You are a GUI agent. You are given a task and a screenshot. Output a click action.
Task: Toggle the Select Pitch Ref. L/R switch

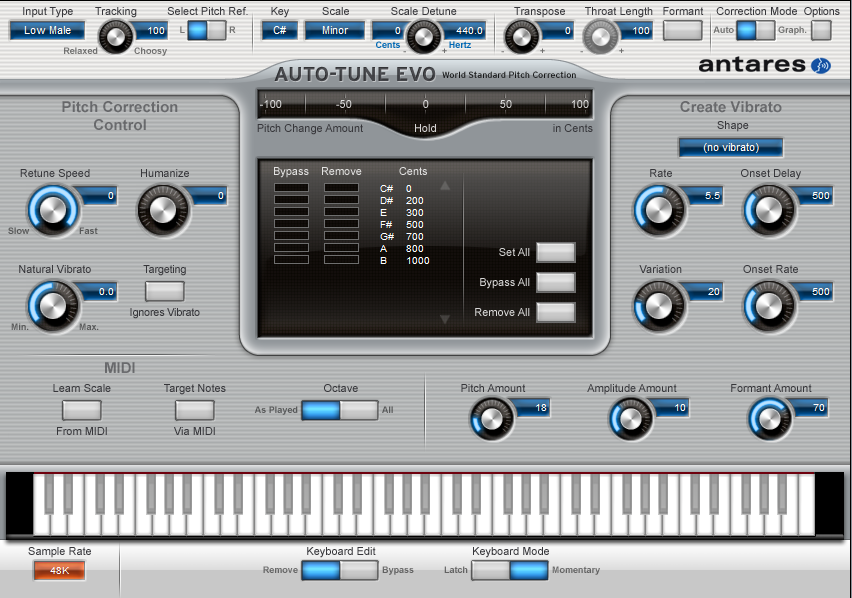[x=206, y=30]
